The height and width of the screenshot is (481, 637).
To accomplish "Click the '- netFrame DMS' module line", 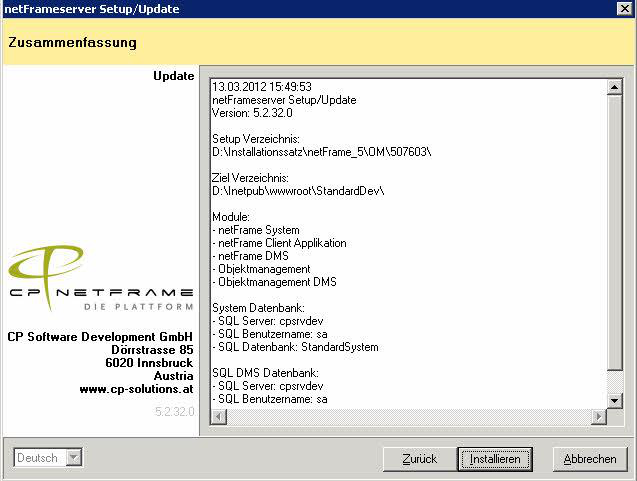I will pos(250,256).
